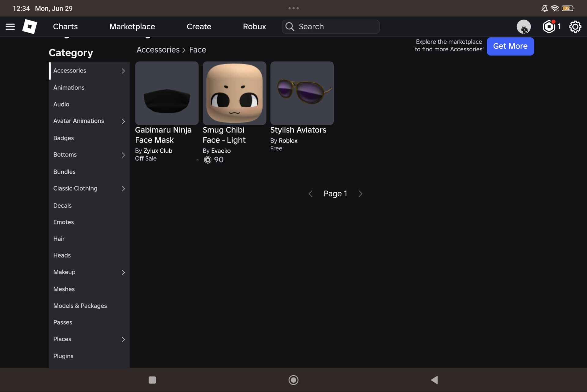Expand the Accessories category chevron
The image size is (587, 392).
(x=123, y=71)
